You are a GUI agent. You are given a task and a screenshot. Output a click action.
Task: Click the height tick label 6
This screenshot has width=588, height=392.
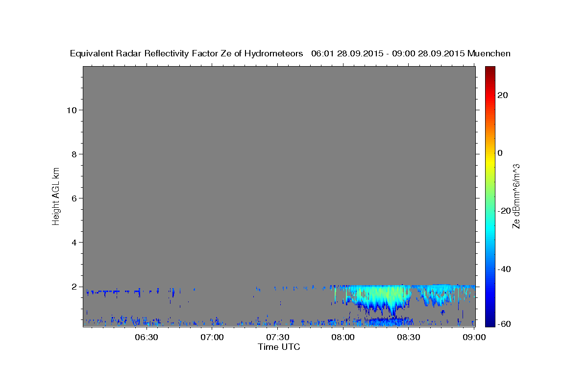coord(73,198)
